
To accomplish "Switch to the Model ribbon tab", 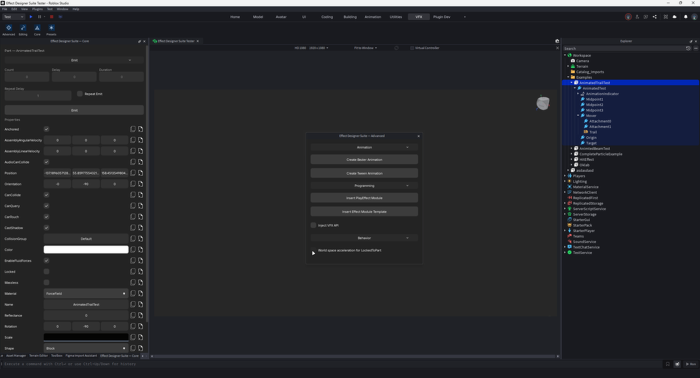I will pos(258,17).
